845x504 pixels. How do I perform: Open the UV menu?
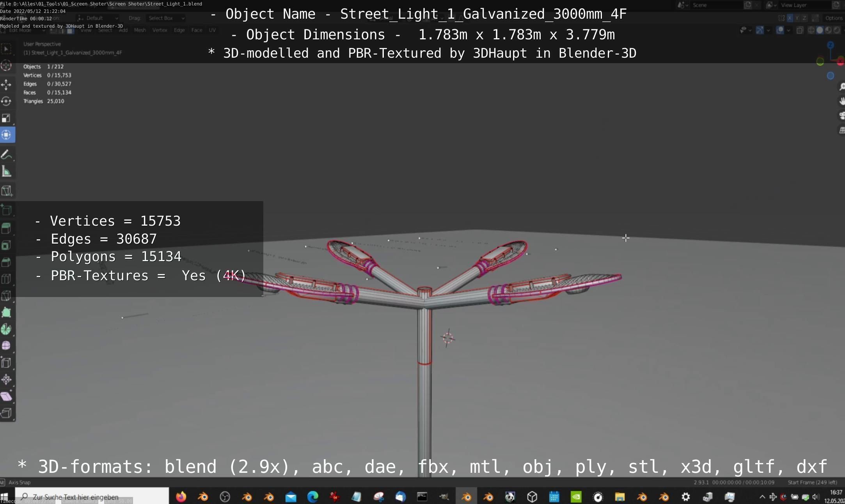pyautogui.click(x=212, y=30)
